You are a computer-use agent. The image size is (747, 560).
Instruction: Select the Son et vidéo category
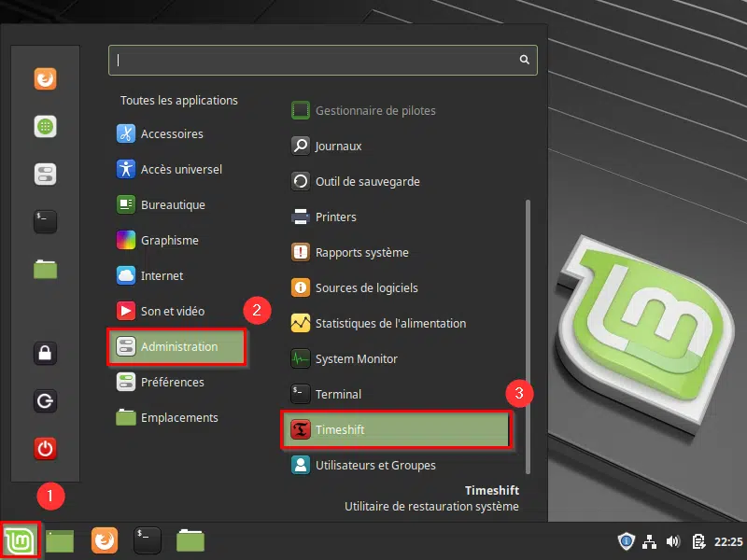click(x=178, y=312)
